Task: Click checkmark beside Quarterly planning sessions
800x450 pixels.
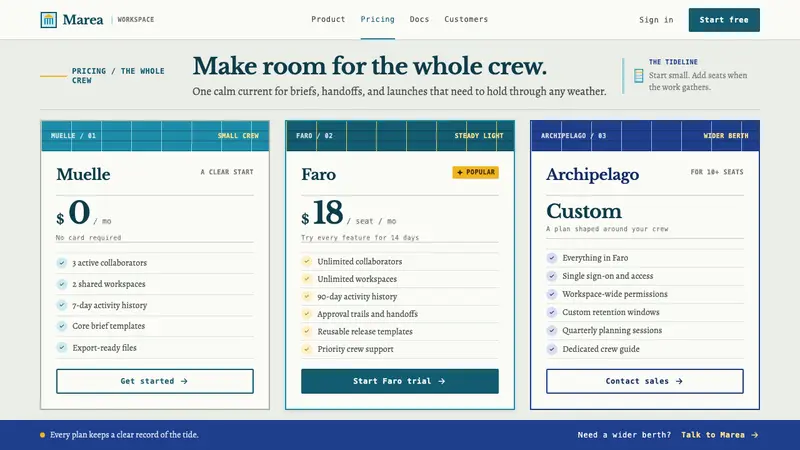Action: click(552, 331)
